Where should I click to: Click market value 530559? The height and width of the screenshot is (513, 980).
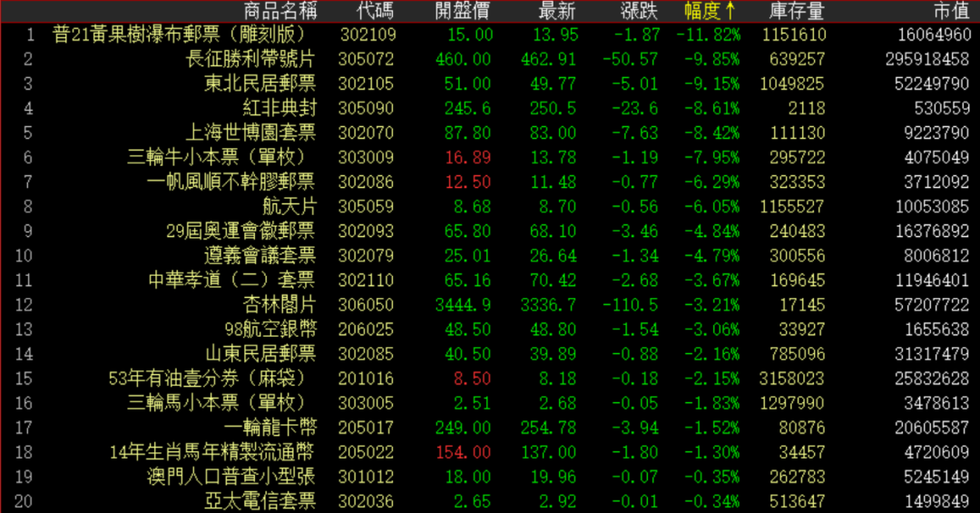point(942,108)
